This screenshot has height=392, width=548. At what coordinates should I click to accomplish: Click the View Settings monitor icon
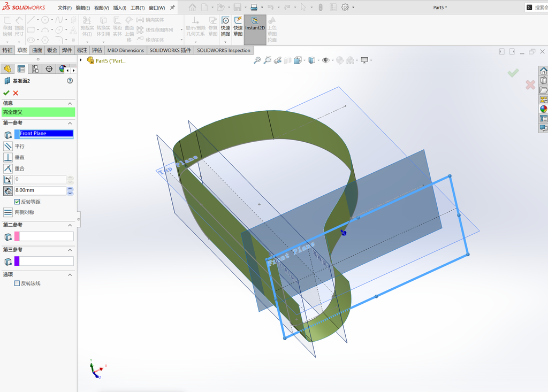tap(364, 60)
